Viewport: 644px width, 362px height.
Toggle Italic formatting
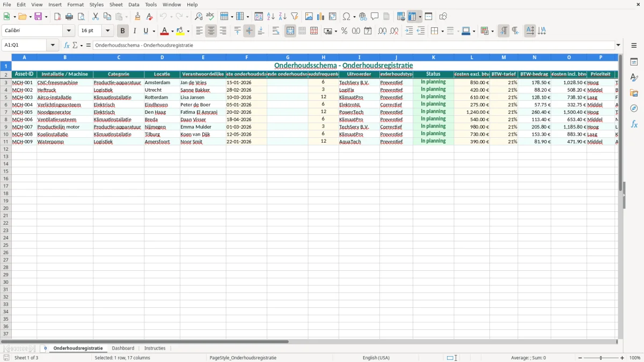point(134,31)
